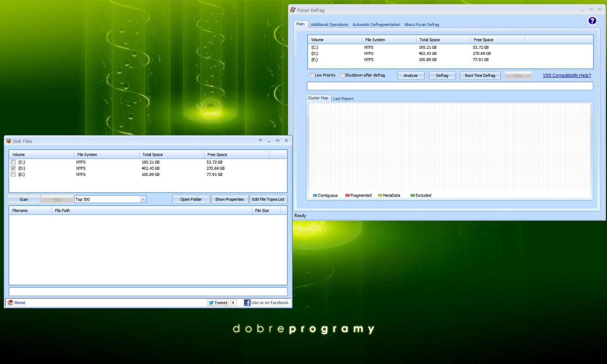Sort by File Path column
This screenshot has height=364, width=607.
pos(152,211)
